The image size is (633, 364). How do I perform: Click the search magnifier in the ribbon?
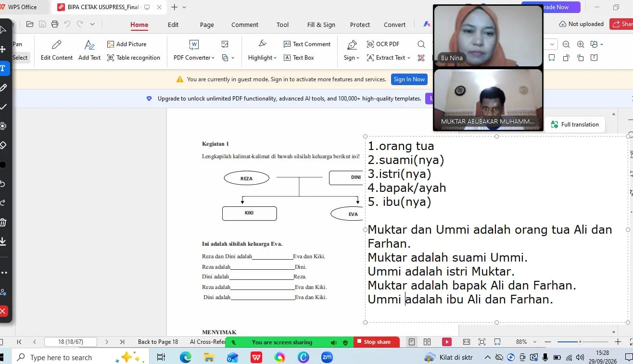coord(421,44)
